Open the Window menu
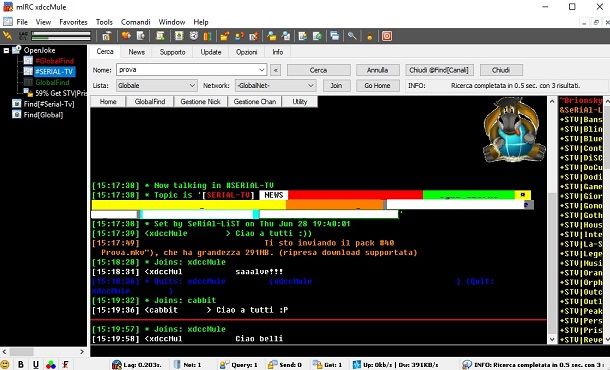 click(x=172, y=22)
